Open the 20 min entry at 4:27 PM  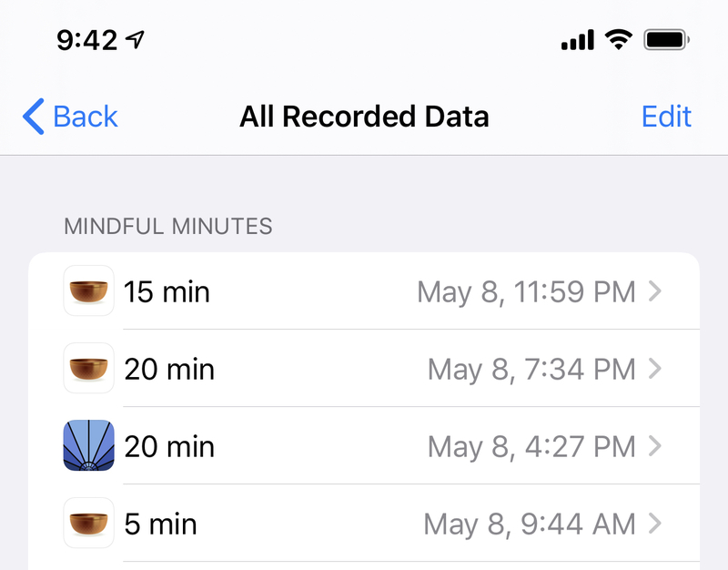pyautogui.click(x=364, y=445)
